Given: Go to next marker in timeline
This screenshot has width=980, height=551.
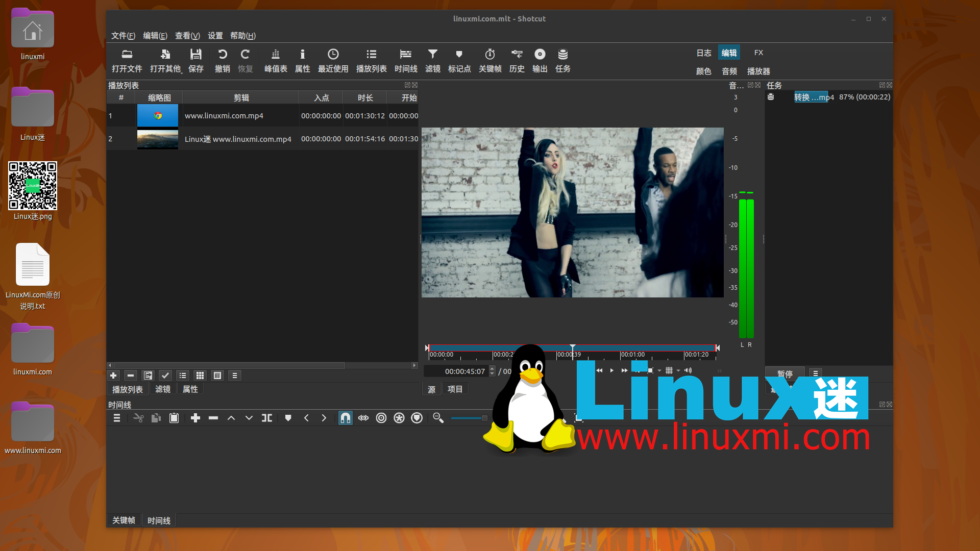Looking at the screenshot, I should [324, 418].
